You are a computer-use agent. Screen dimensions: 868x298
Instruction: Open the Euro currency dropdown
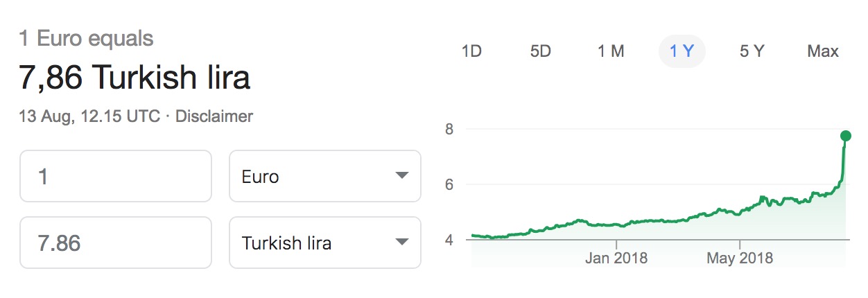coord(324,176)
